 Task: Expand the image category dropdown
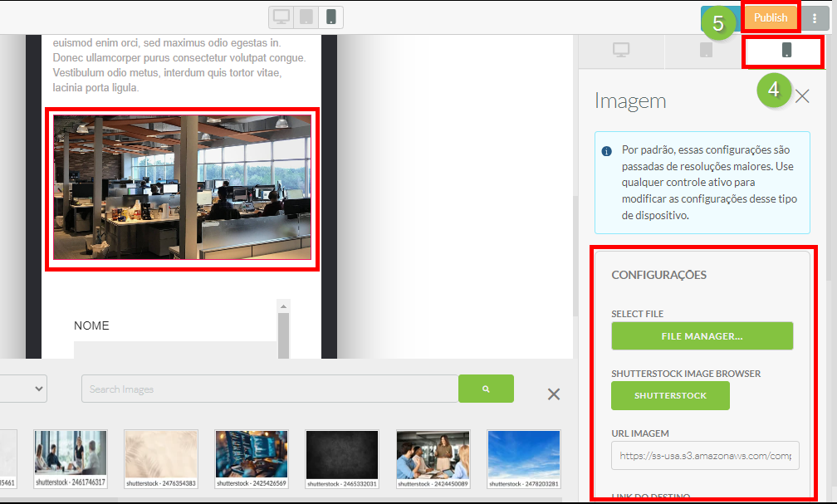[23, 389]
